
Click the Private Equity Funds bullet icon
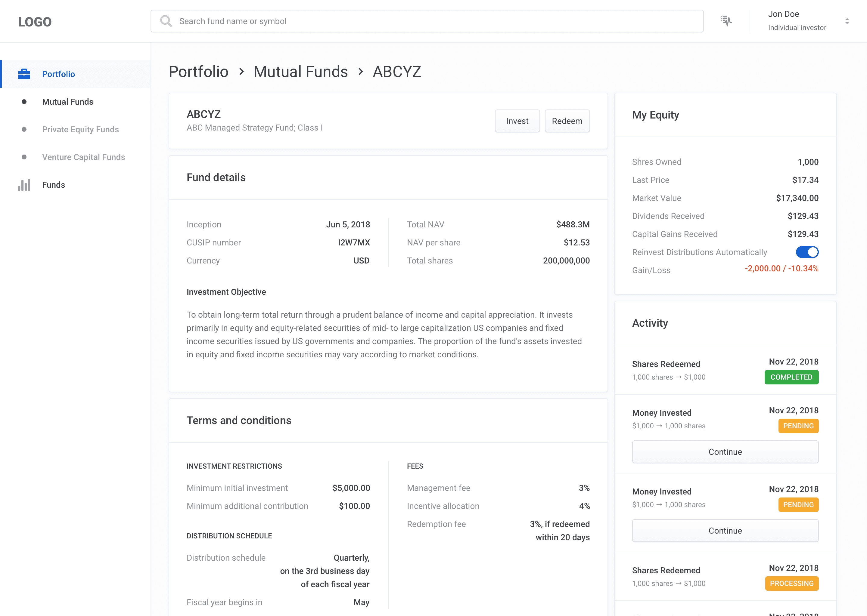coord(24,129)
